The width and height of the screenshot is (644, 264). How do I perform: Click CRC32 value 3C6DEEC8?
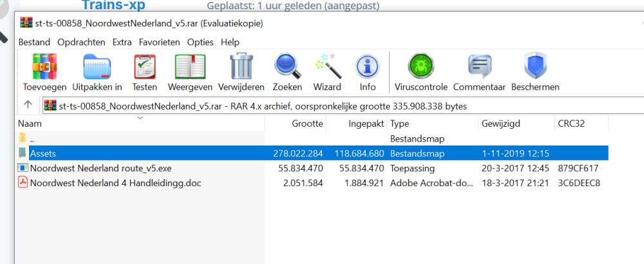(x=579, y=183)
